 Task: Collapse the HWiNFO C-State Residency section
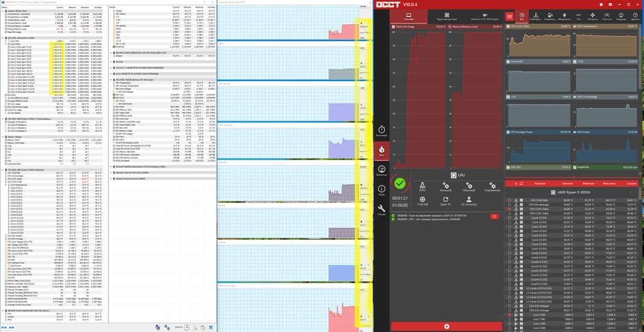click(3, 119)
